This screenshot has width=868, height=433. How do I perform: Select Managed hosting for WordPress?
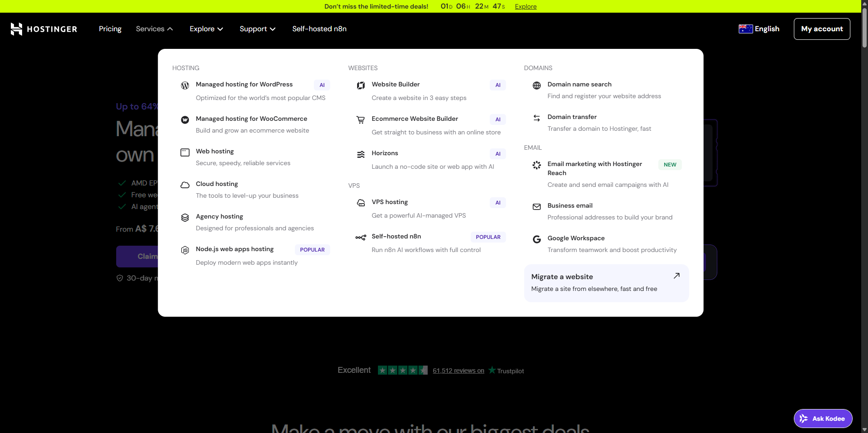255,91
